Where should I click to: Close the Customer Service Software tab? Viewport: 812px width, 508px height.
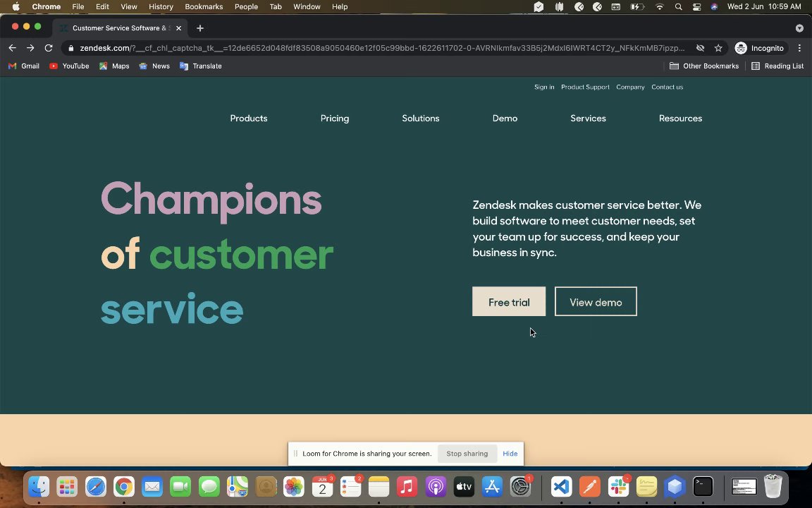click(x=178, y=28)
